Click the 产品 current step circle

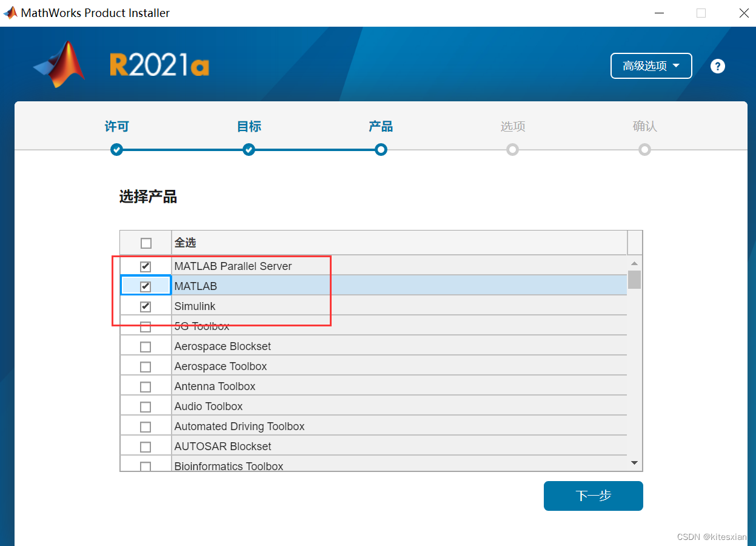coord(381,149)
